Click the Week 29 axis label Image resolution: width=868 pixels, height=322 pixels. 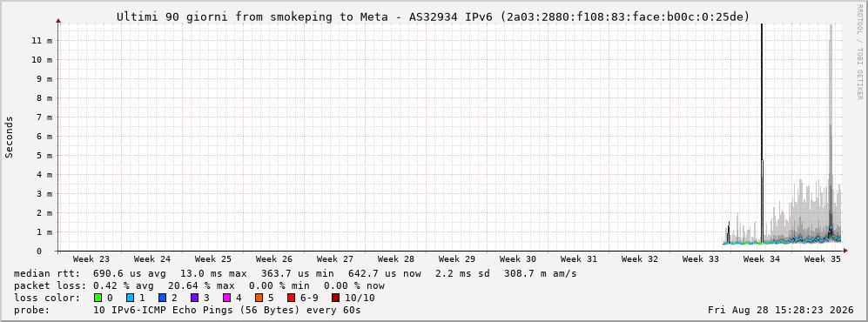(x=457, y=259)
